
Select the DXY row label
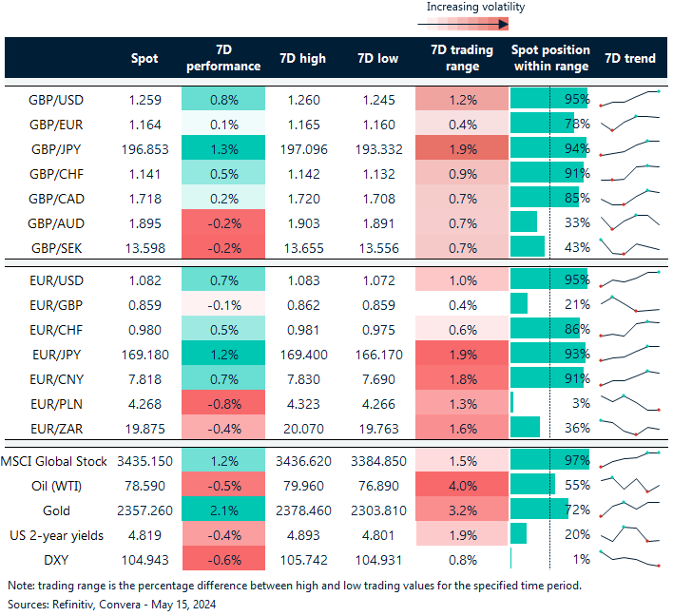point(54,559)
